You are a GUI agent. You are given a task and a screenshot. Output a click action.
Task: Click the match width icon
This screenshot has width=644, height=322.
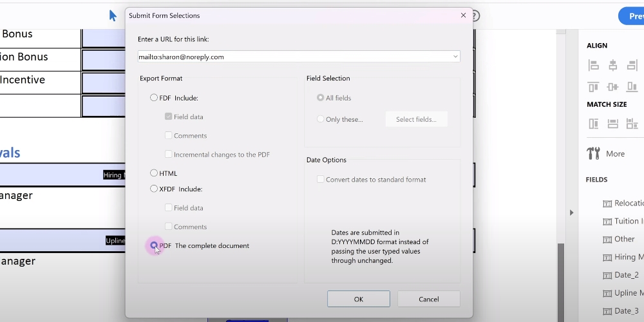click(x=612, y=124)
